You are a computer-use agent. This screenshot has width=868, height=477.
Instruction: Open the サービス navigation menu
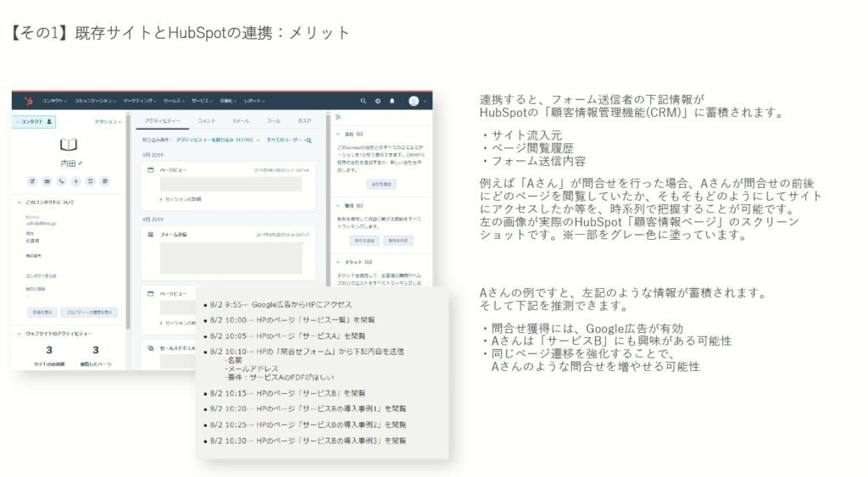coord(202,102)
